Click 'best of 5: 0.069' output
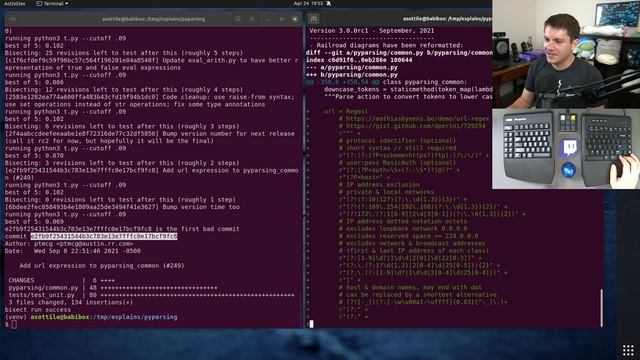The height and width of the screenshot is (360, 640). tap(34, 222)
